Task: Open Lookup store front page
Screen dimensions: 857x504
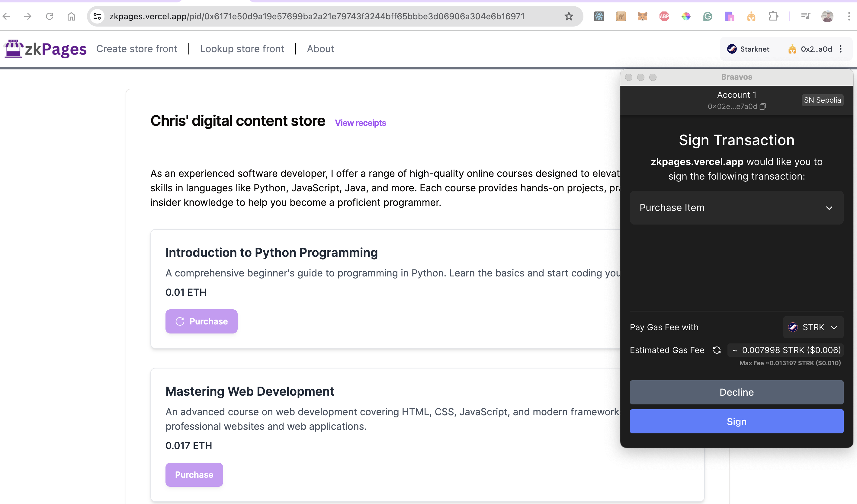Action: pos(242,49)
